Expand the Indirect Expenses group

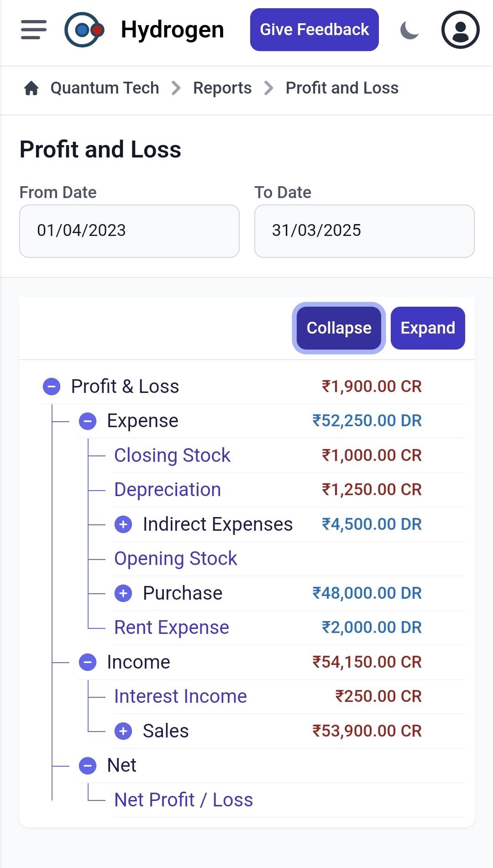123,524
